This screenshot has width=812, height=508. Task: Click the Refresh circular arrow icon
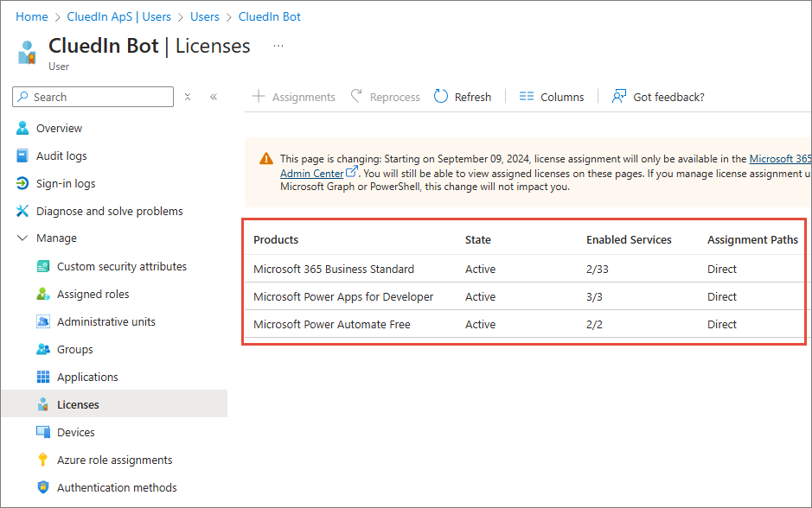click(441, 96)
